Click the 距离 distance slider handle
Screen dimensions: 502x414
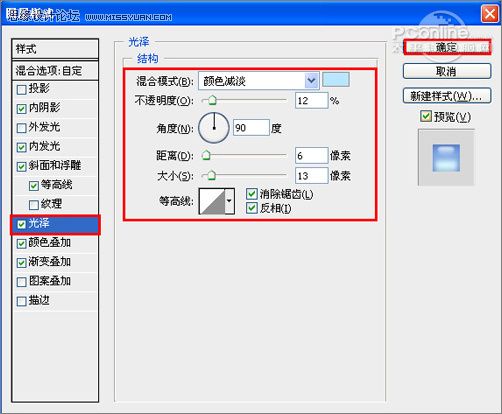(206, 155)
